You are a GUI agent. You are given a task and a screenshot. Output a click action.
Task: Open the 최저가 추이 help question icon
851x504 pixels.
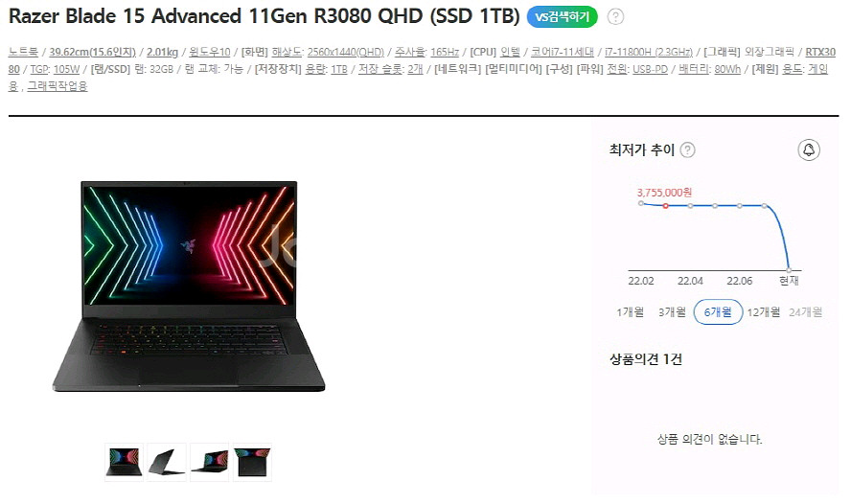coord(687,149)
